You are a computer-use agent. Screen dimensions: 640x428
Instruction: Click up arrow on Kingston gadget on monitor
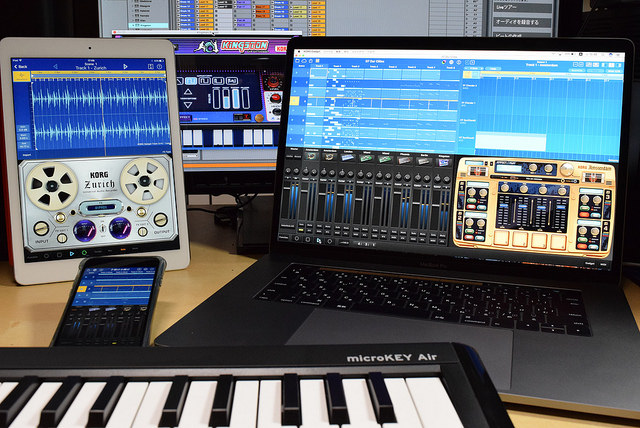click(x=188, y=91)
